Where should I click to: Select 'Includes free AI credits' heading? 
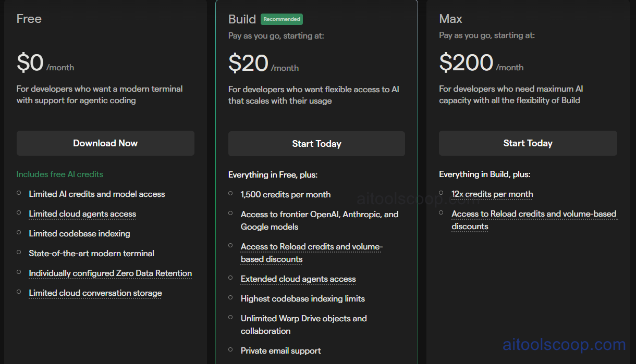point(60,174)
